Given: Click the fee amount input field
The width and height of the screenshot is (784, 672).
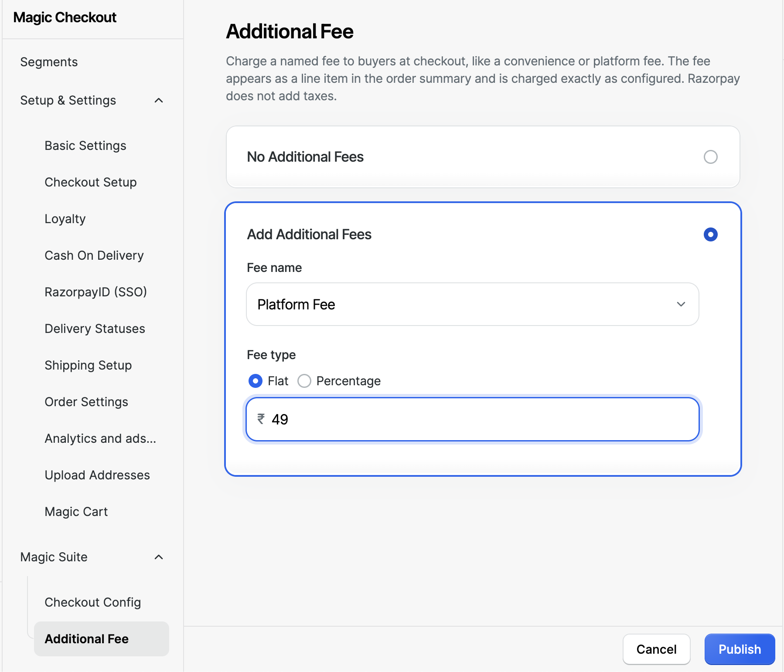Looking at the screenshot, I should (x=473, y=419).
